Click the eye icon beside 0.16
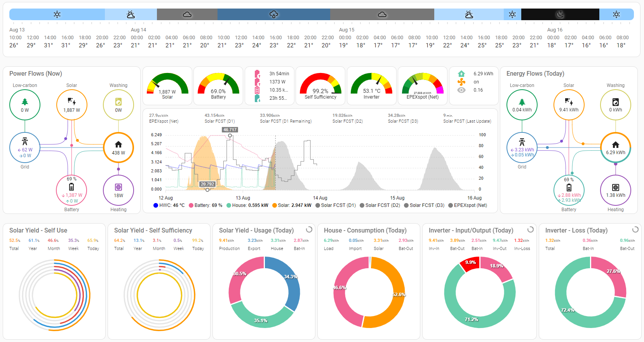Viewport: 644px width, 342px height. [461, 90]
